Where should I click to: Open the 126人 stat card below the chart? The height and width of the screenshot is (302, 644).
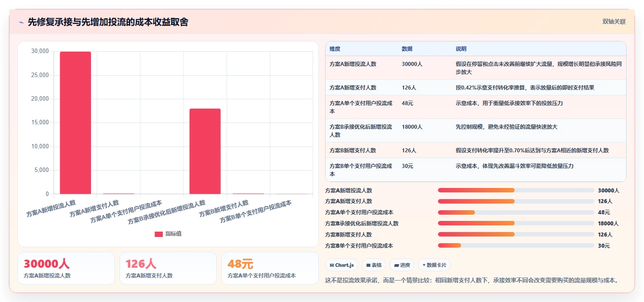(x=168, y=268)
